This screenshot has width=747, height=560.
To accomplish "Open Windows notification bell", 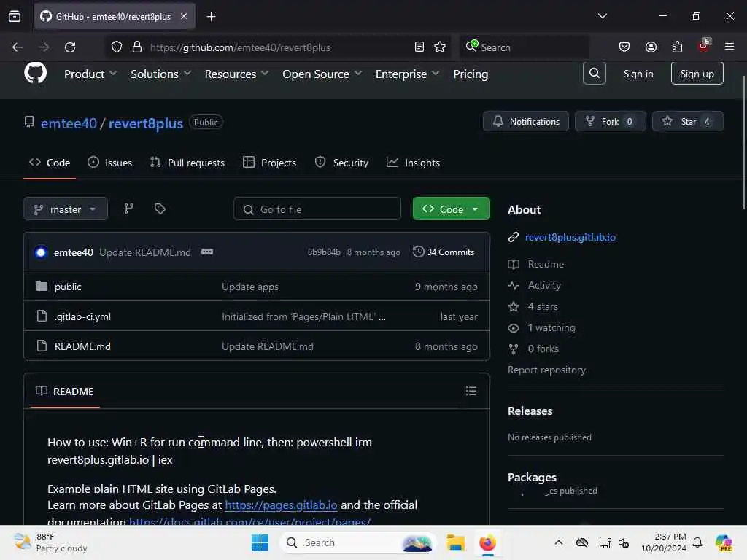I will [697, 542].
